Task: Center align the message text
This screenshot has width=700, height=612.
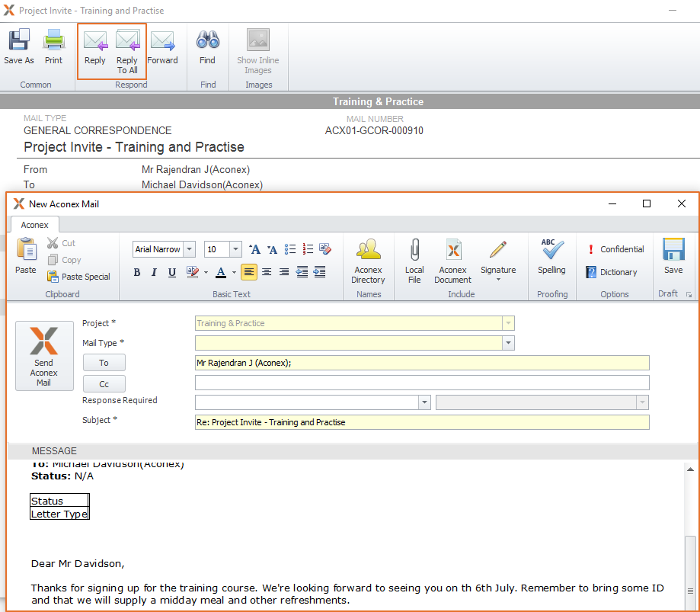Action: coord(267,271)
